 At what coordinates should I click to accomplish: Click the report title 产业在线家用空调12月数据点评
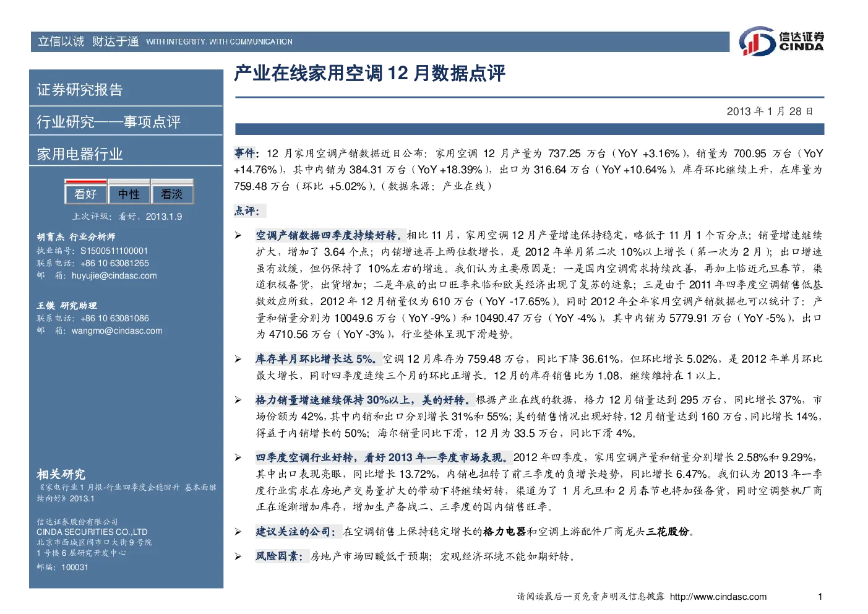click(x=370, y=74)
